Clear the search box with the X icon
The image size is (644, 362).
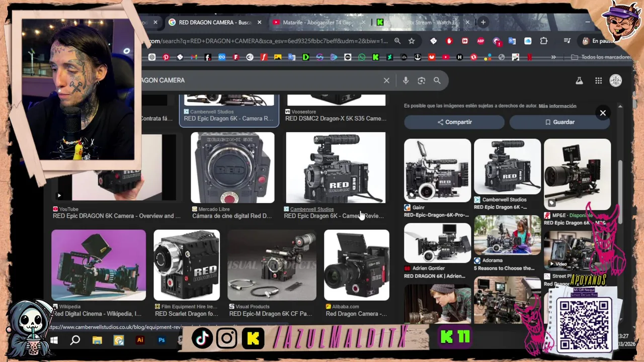click(x=386, y=80)
